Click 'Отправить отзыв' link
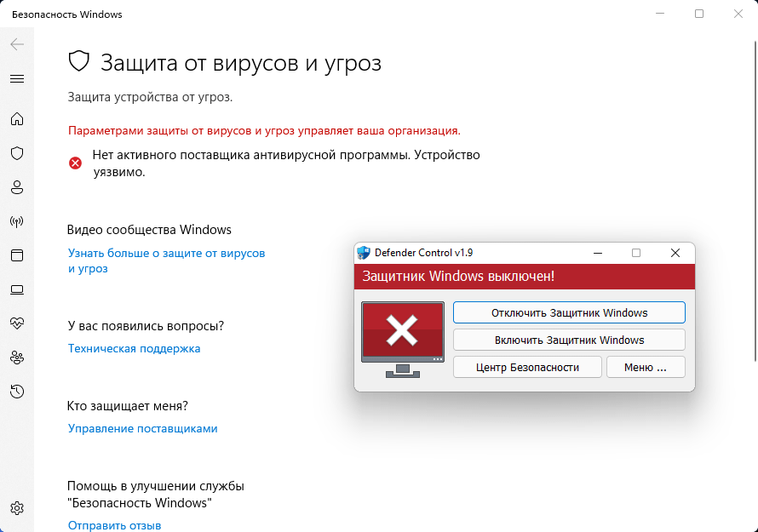758x532 pixels. click(x=115, y=525)
